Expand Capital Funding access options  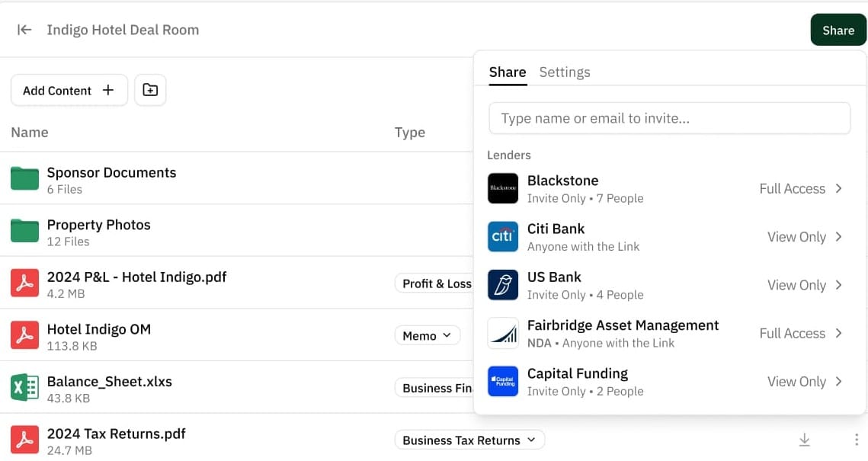[805, 381]
